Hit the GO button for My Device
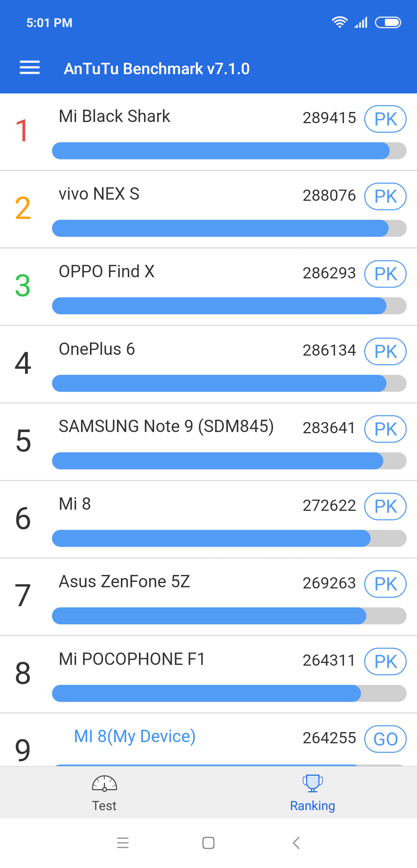Viewport: 417px width, 868px height. pyautogui.click(x=385, y=739)
